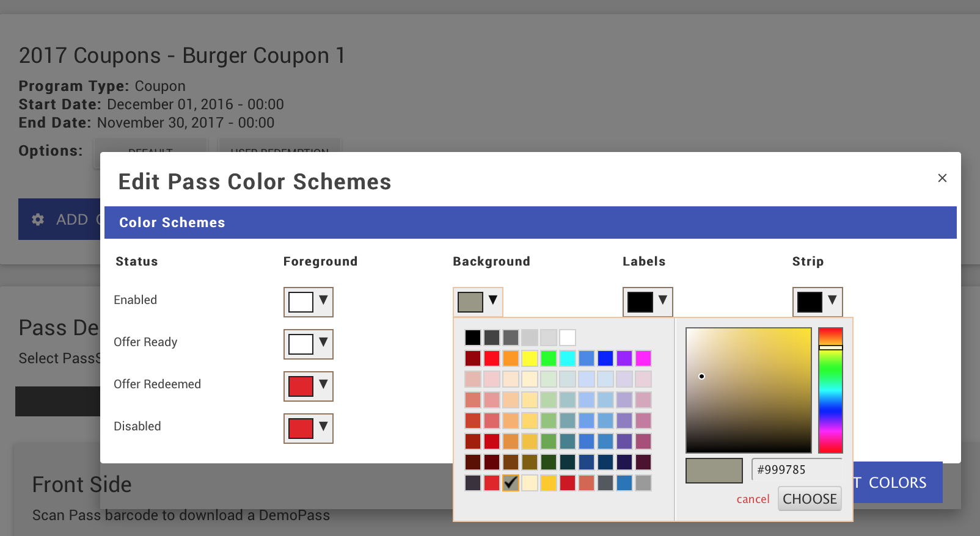The height and width of the screenshot is (536, 980).
Task: Choose the magenta swatch in the palette
Action: tap(643, 358)
